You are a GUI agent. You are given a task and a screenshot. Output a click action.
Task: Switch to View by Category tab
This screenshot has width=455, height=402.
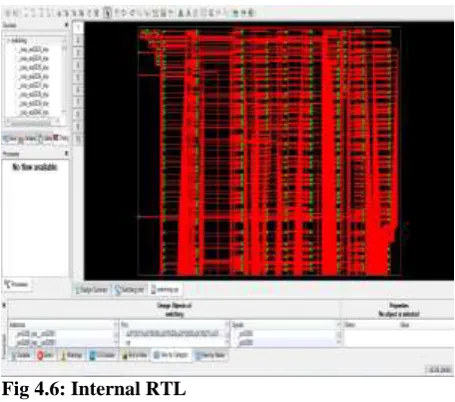[x=171, y=355]
